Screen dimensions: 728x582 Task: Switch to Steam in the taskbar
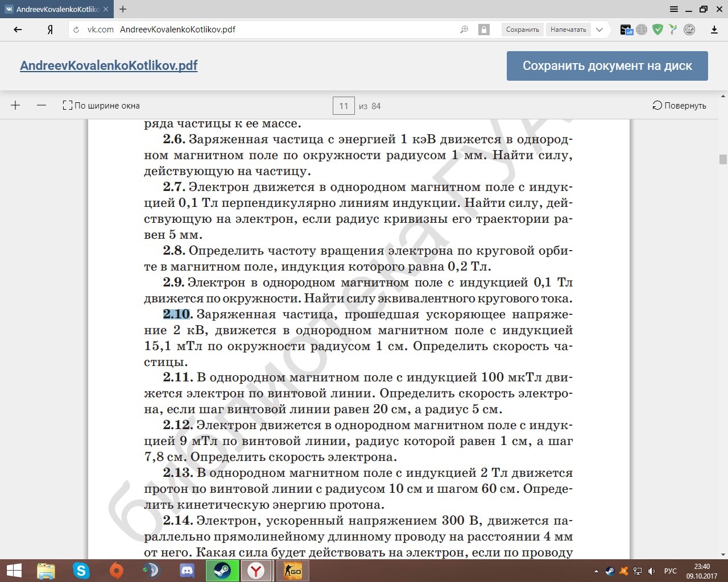tap(222, 571)
